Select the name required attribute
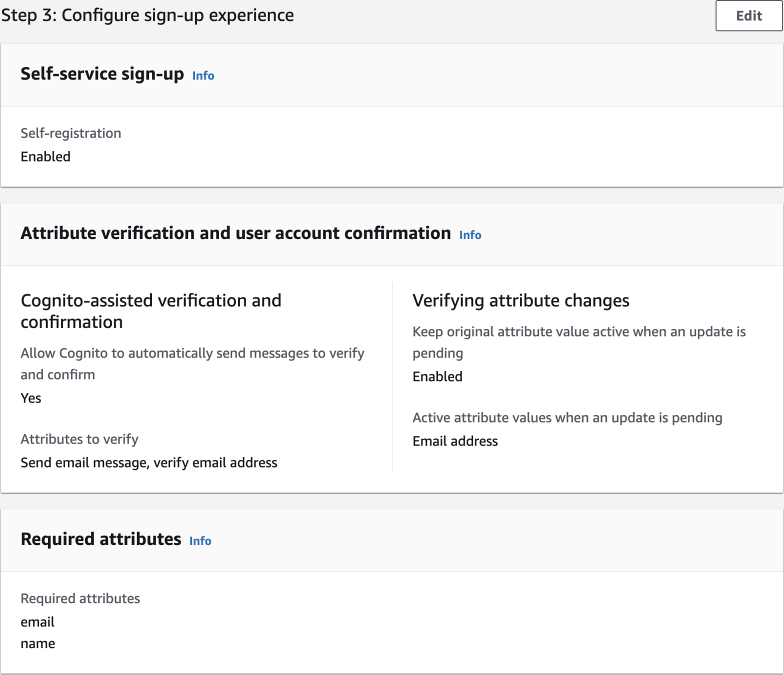 (38, 643)
